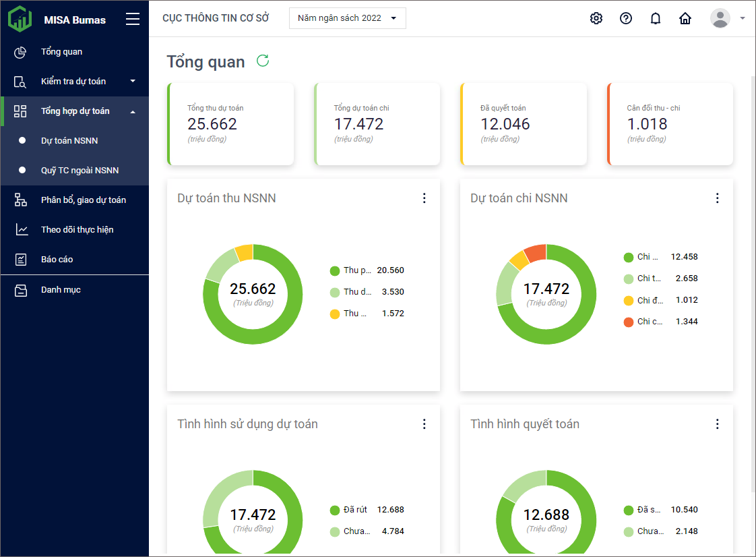
Task: Toggle the green legend dot in Dự toán thu NSNN
Action: click(x=335, y=270)
